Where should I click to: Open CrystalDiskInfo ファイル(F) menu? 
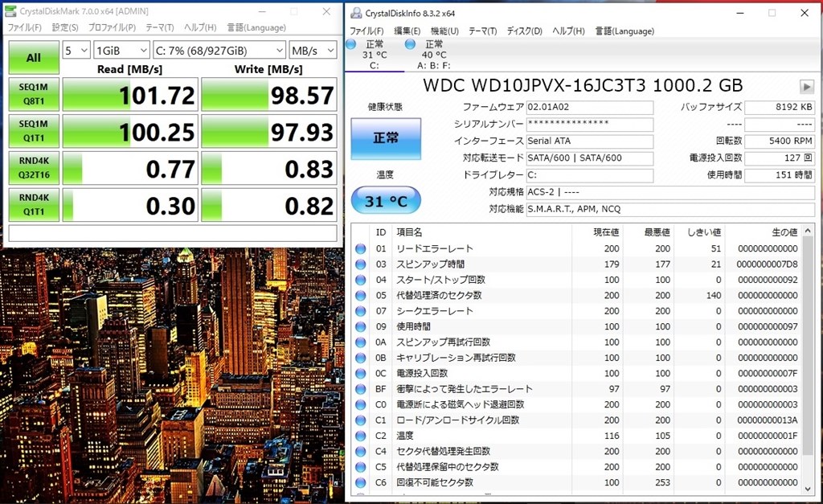tap(366, 31)
